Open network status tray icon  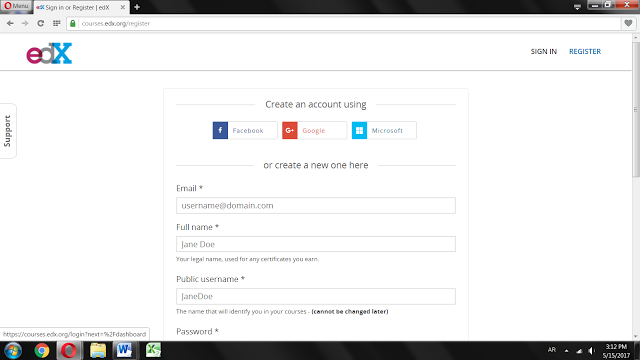tap(579, 351)
